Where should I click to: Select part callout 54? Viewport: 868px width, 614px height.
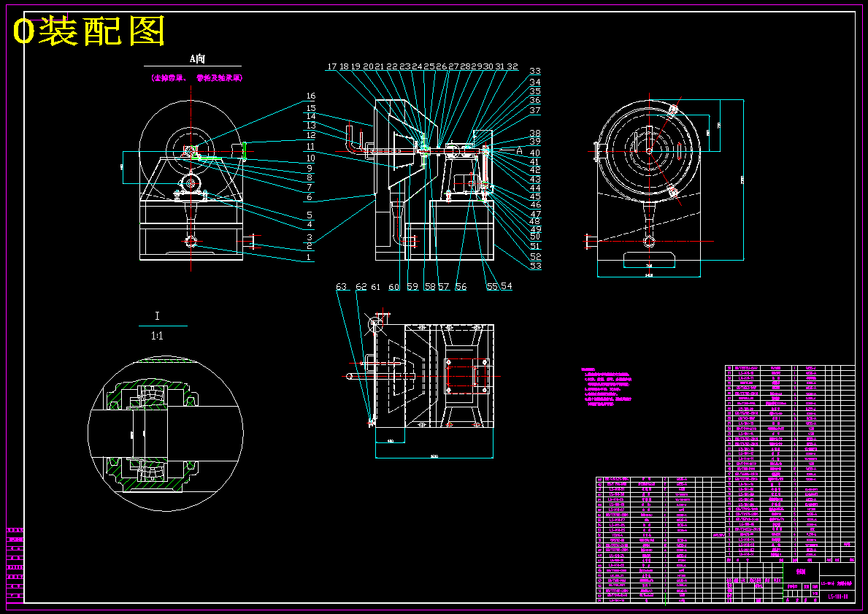(x=507, y=286)
